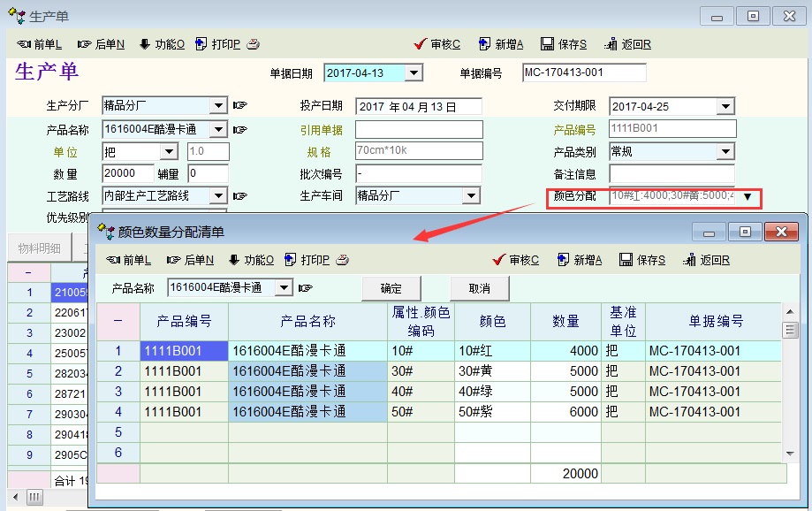This screenshot has height=511, width=812.
Task: Click 前单 previous record in main toolbar
Action: pos(24,44)
